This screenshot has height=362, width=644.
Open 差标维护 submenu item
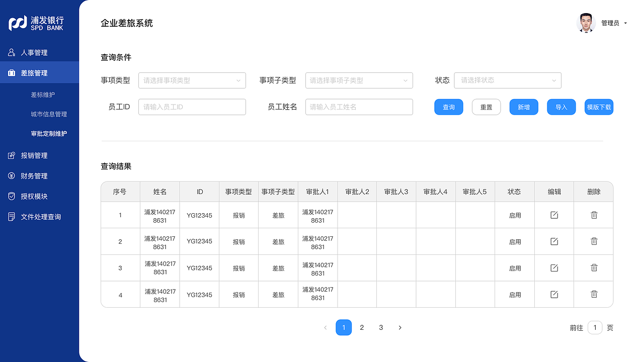(43, 95)
